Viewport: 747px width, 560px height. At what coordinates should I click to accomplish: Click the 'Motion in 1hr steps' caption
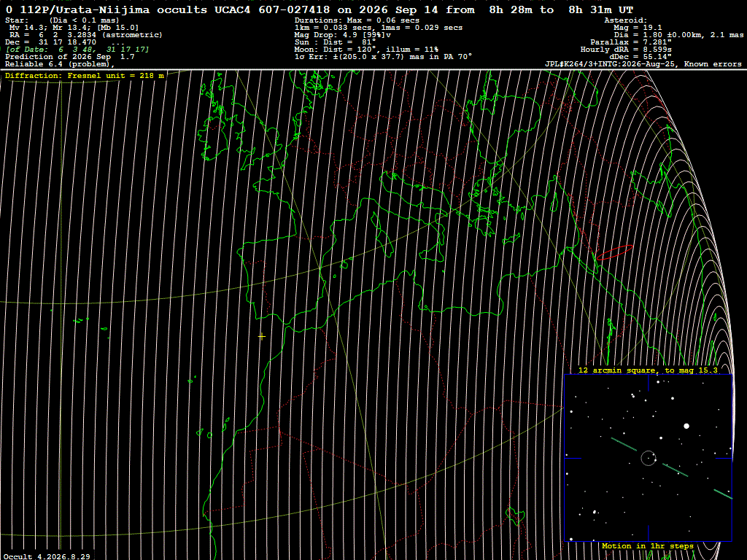pos(648,545)
